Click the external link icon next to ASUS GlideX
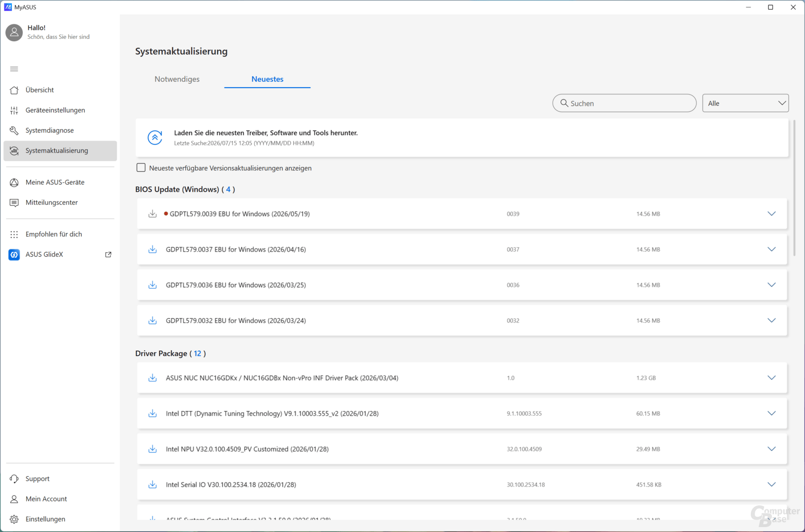 click(108, 255)
